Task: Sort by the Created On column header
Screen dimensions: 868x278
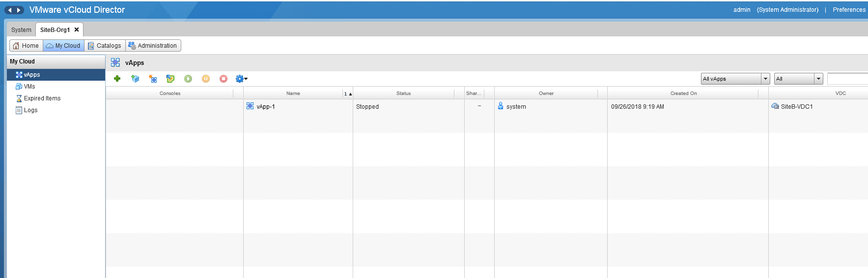Action: [x=683, y=93]
